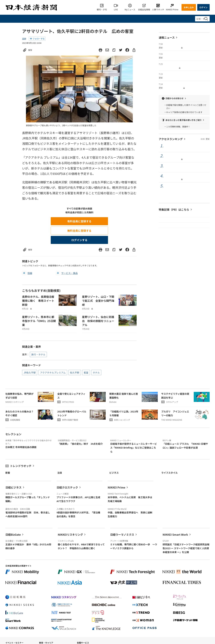Follow the 信越 topic plus icon
The width and height of the screenshot is (215, 644).
pyautogui.click(x=24, y=273)
